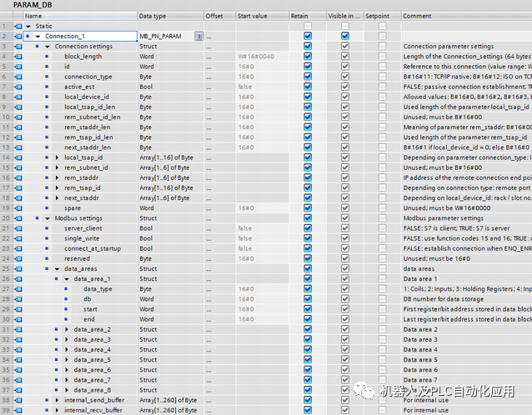Screen dimensions: 532x415
Task: Click the tag icon of row 21 server_client
Action: point(18,228)
